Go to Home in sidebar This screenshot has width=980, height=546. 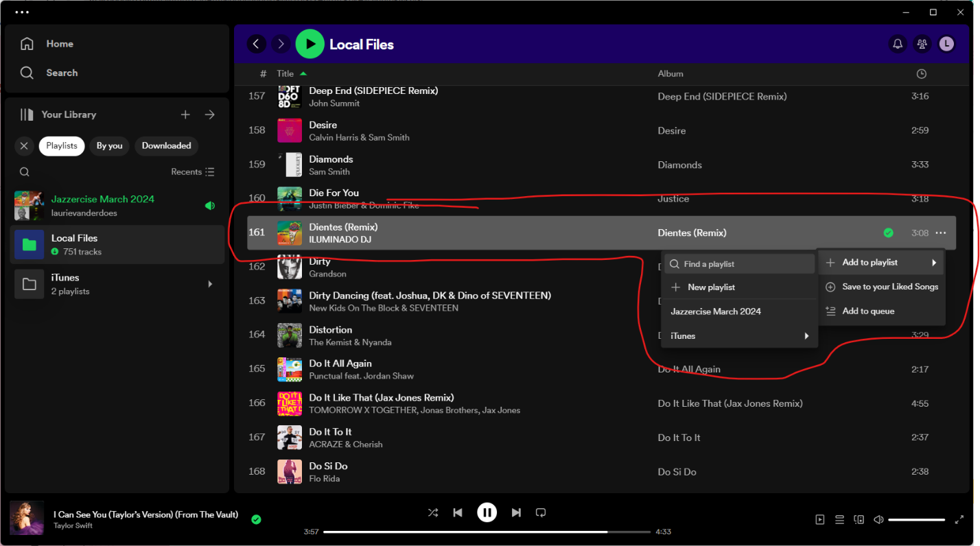47,44
